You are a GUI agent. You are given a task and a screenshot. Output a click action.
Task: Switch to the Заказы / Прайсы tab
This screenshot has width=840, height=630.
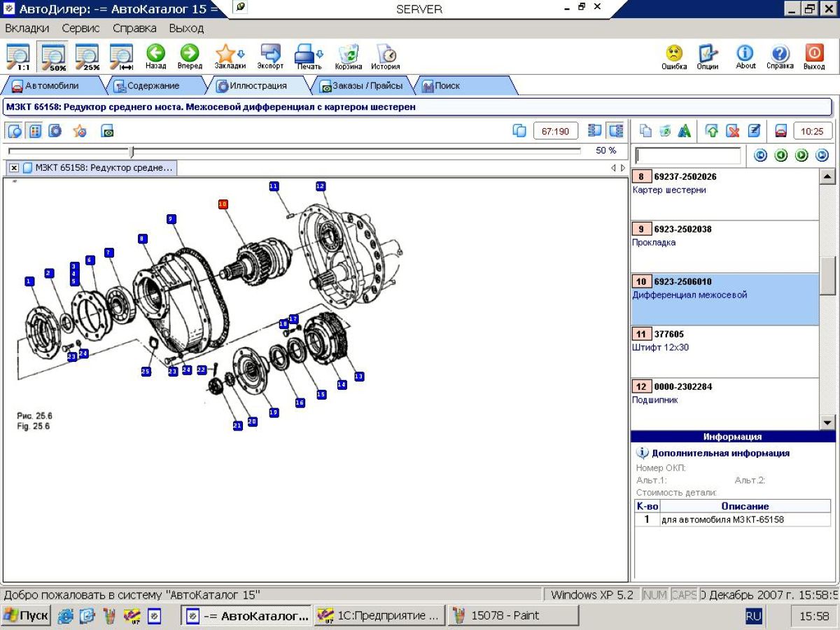(361, 86)
